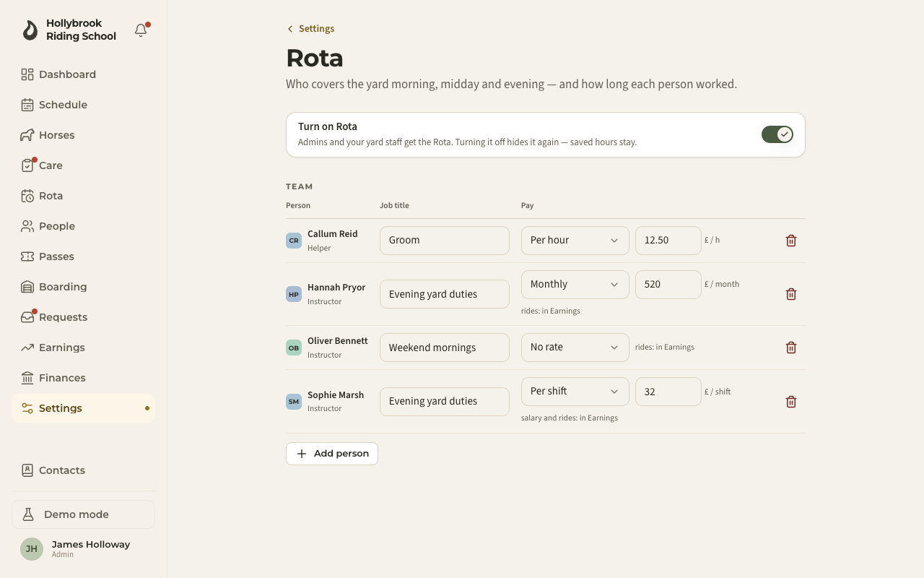Open Callum Reid's Per hour pay dropdown
The height and width of the screenshot is (578, 924).
tap(575, 241)
